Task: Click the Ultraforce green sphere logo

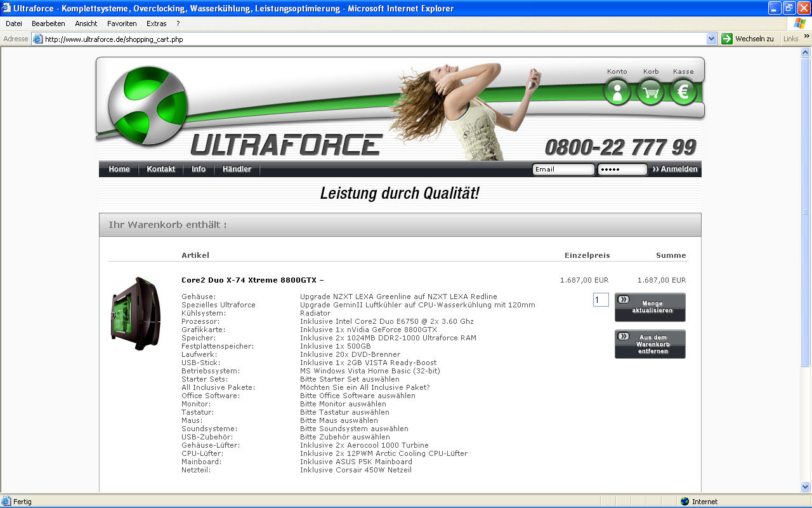Action: (147, 105)
